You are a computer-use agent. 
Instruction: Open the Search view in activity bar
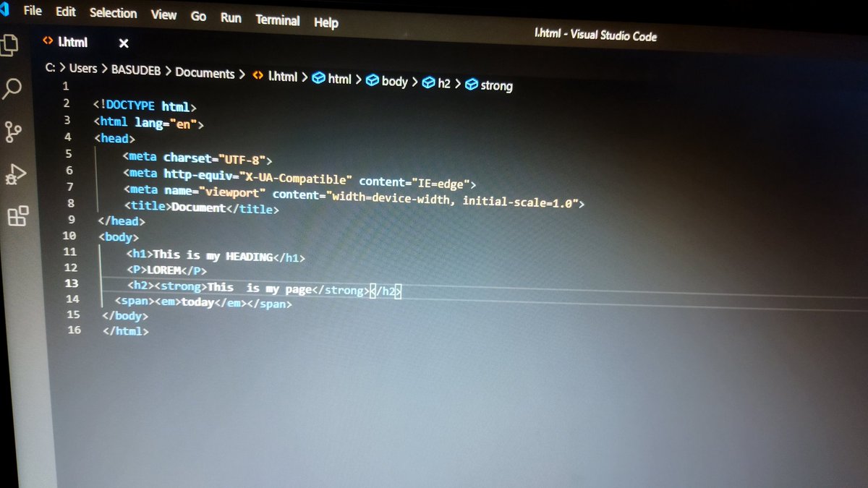click(12, 90)
